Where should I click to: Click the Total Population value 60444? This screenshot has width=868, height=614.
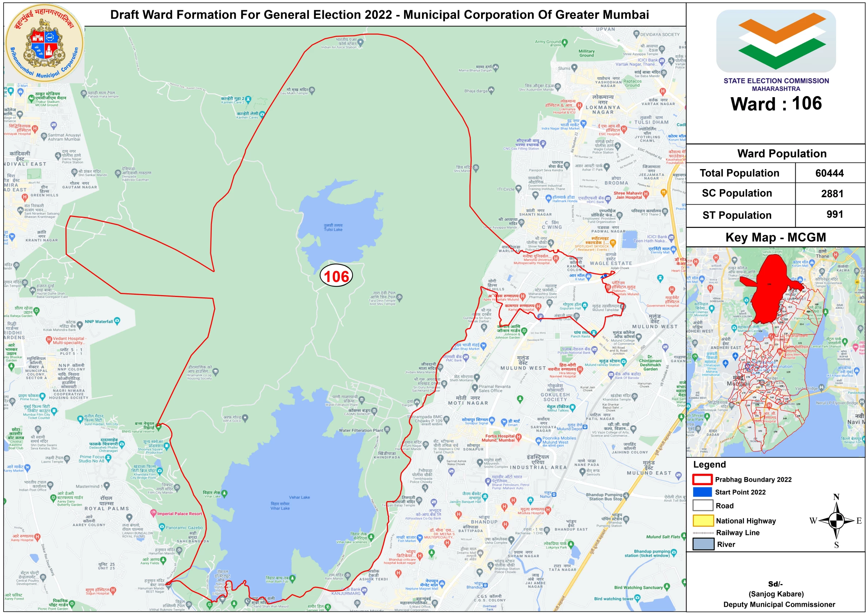[x=829, y=173]
